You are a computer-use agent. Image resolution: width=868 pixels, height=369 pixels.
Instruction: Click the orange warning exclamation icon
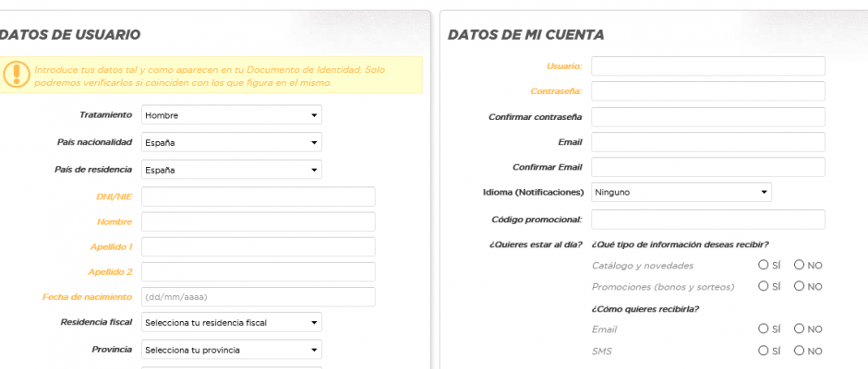click(x=16, y=74)
